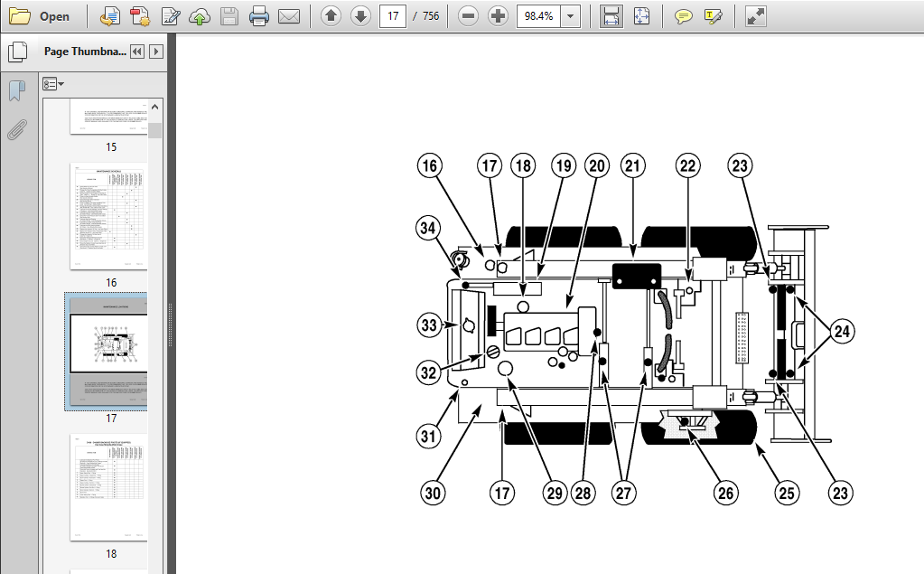Open the thumbnail options menu dropdown
The width and height of the screenshot is (924, 574).
53,84
